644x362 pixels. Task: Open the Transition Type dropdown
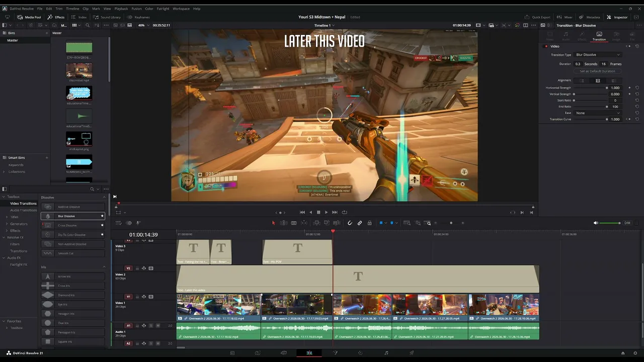click(598, 55)
